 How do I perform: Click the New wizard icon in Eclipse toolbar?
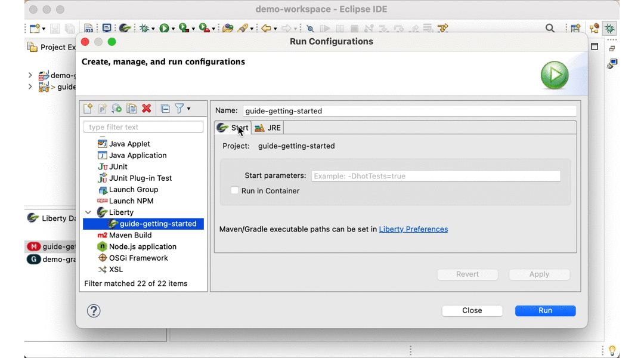[35, 29]
